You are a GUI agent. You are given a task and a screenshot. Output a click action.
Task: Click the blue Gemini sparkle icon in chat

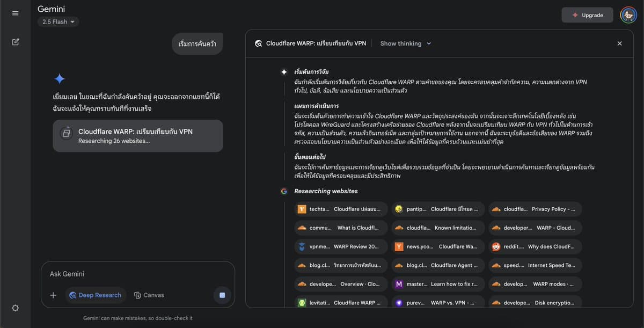pos(60,79)
